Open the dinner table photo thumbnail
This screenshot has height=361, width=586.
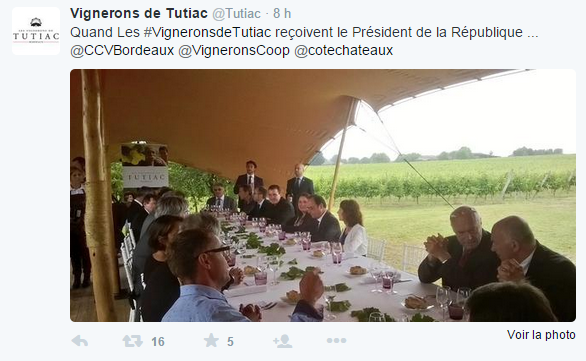pos(323,195)
